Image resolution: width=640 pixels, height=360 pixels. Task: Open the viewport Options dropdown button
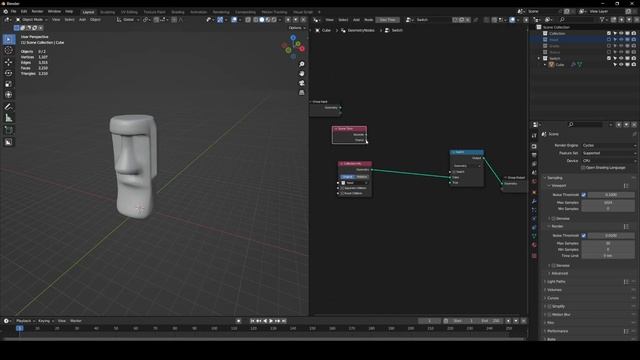297,28
